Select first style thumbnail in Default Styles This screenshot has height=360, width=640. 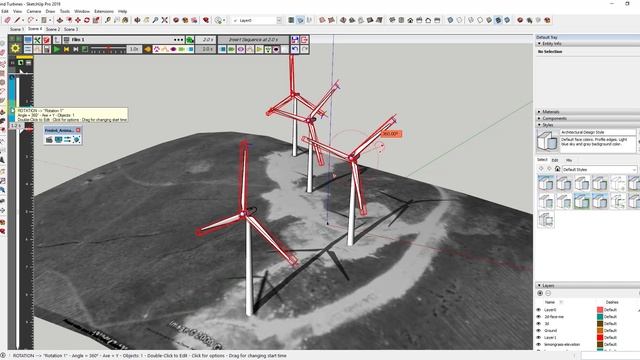click(x=546, y=183)
